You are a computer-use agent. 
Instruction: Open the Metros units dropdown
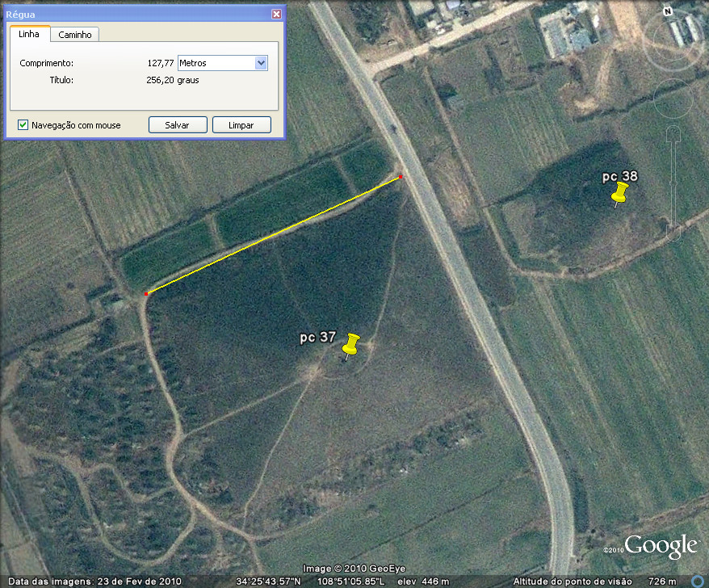click(x=215, y=63)
